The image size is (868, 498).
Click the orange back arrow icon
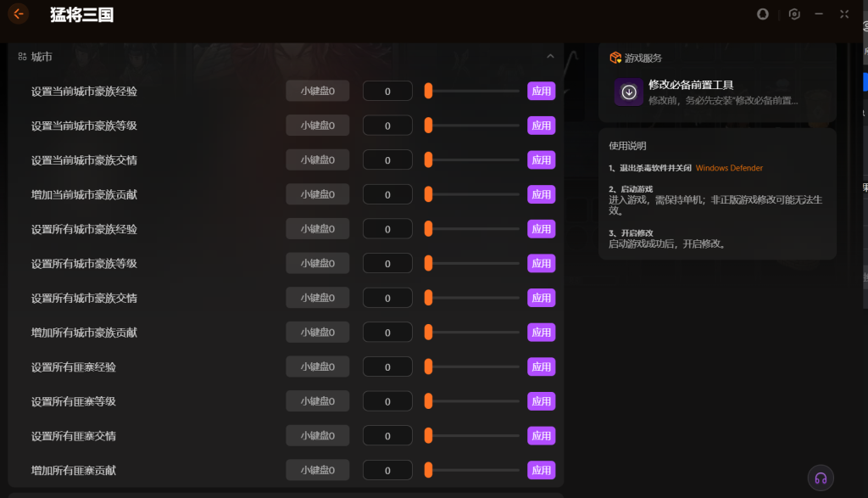pos(19,14)
